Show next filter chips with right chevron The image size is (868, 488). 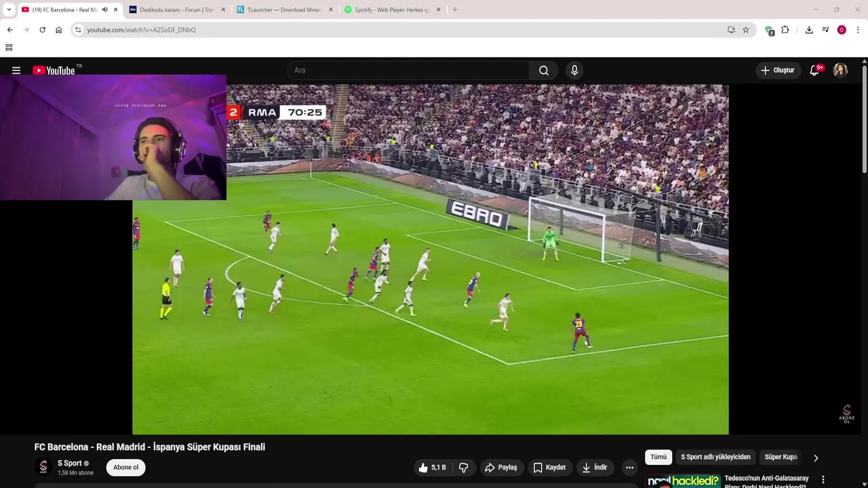point(816,457)
